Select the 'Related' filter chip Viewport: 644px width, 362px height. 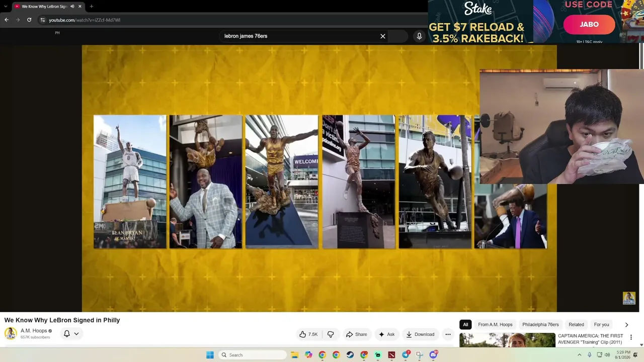(576, 325)
